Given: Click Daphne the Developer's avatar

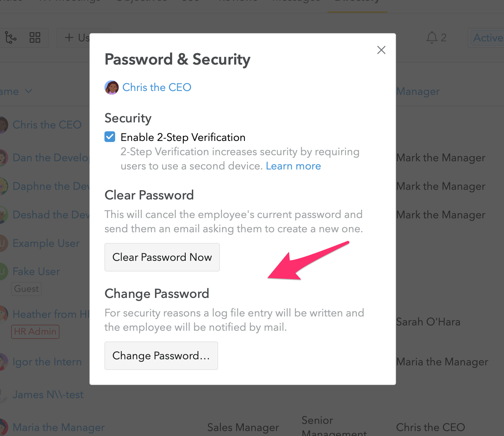Looking at the screenshot, I should click(x=3, y=186).
